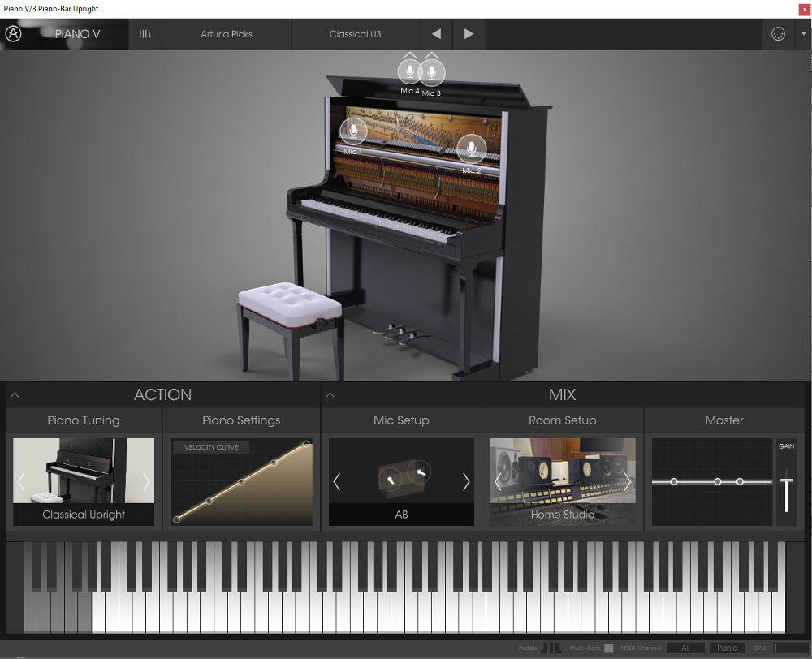Click the middle Master EQ point
The image size is (812, 659).
[x=717, y=481]
